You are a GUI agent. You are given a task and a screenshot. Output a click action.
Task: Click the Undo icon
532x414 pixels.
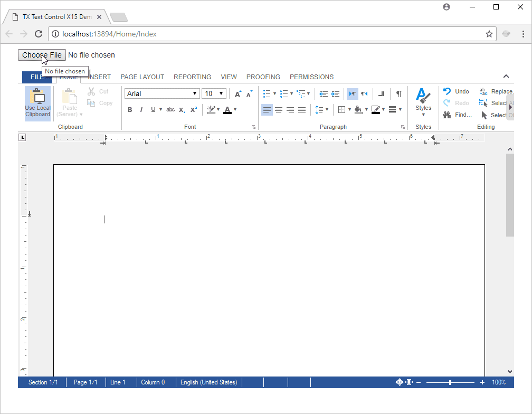pos(447,91)
